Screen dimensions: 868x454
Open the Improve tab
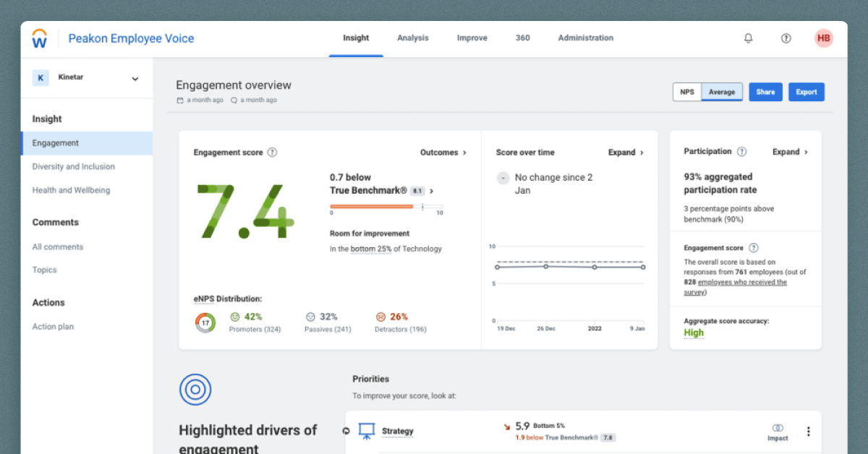click(472, 38)
